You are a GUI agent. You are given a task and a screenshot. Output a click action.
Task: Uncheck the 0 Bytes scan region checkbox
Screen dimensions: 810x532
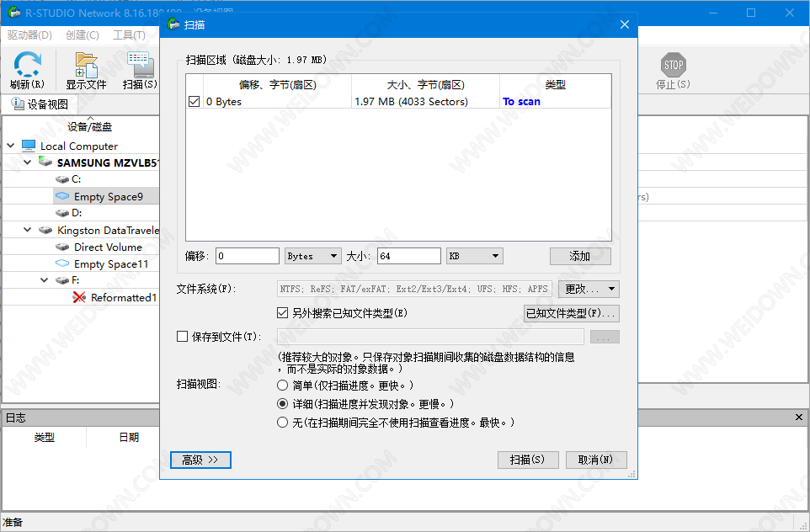click(x=195, y=102)
